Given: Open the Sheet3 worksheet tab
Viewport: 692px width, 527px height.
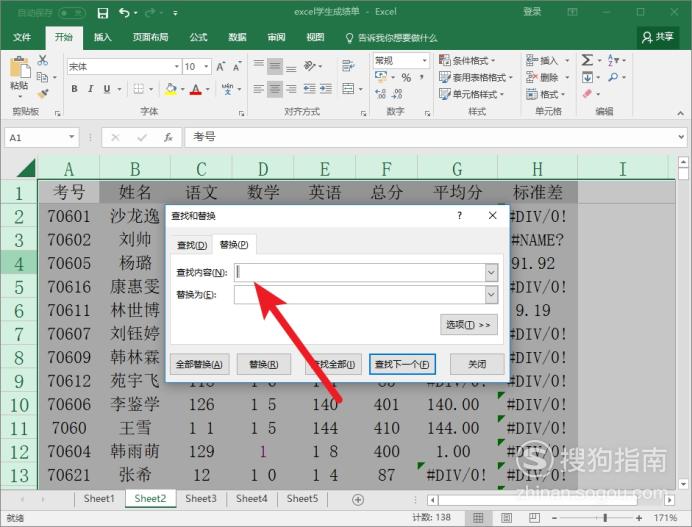Looking at the screenshot, I should [x=201, y=499].
